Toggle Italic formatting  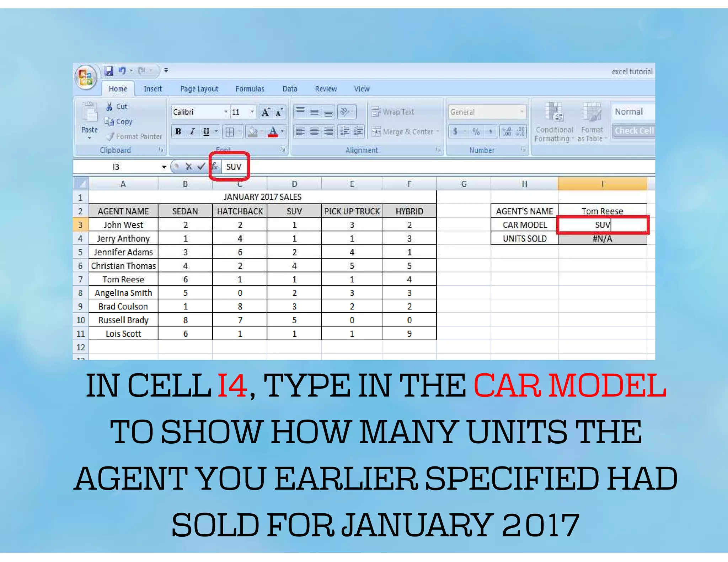(192, 132)
